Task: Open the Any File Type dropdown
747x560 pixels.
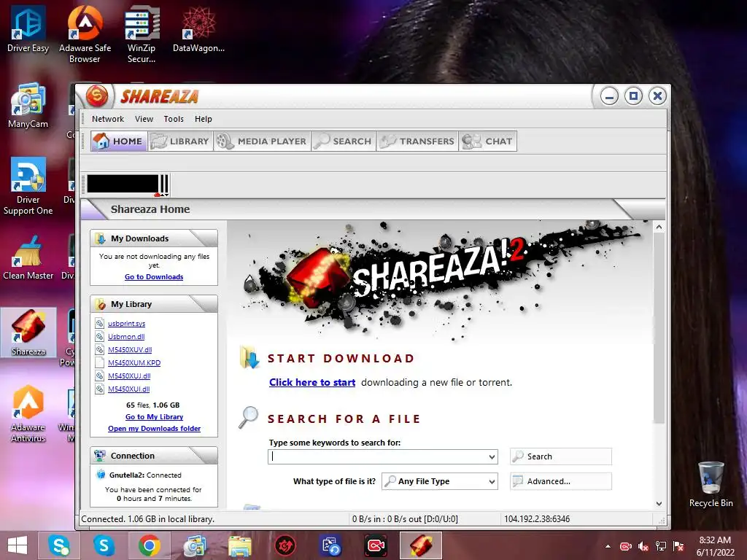Action: click(x=440, y=481)
